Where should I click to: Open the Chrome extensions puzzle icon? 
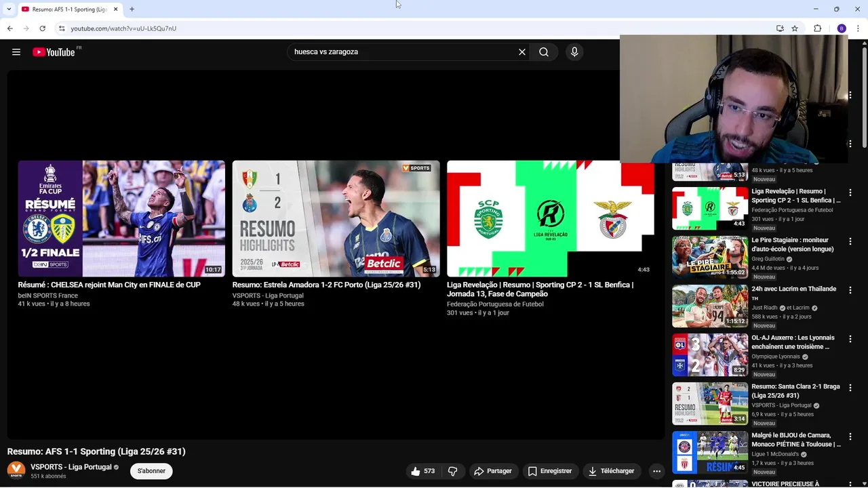click(817, 28)
